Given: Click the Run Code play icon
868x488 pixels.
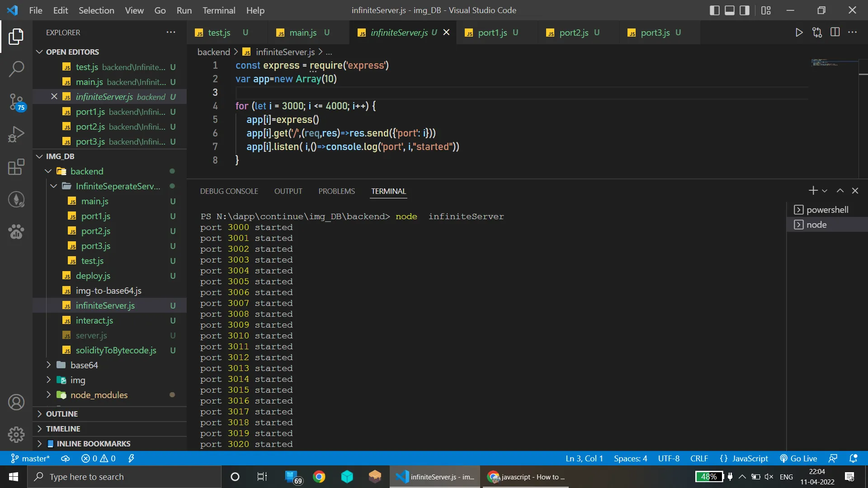Looking at the screenshot, I should pyautogui.click(x=799, y=33).
